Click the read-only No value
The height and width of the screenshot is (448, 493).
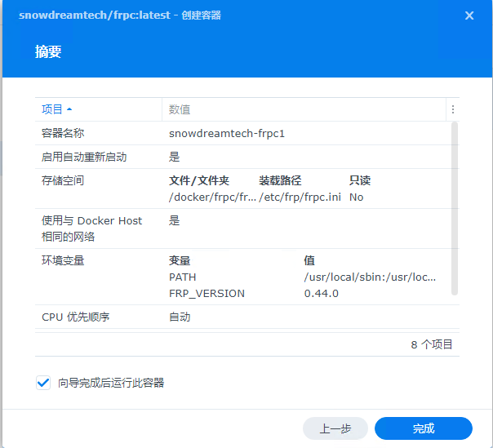coord(356,197)
